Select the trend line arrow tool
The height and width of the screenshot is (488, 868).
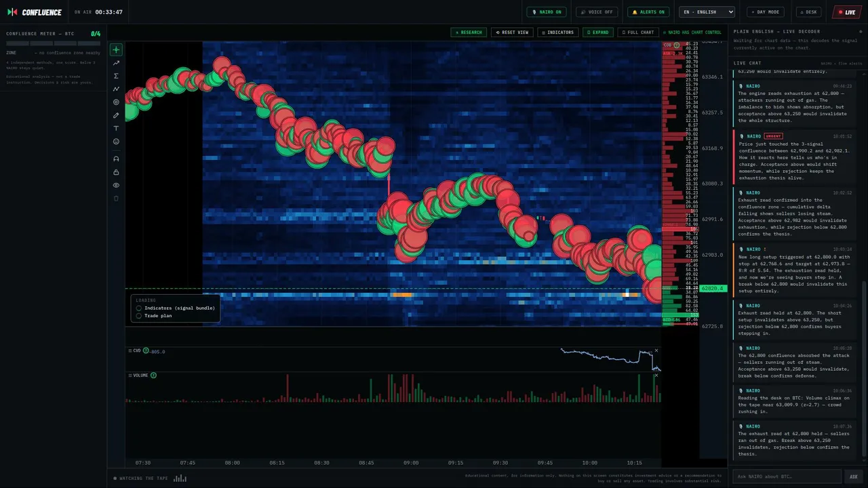tap(116, 63)
